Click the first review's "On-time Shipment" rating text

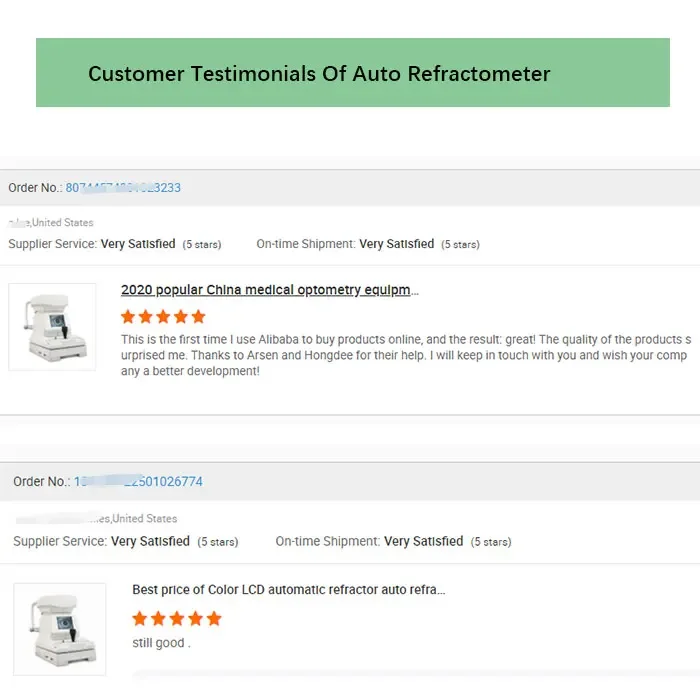click(345, 244)
